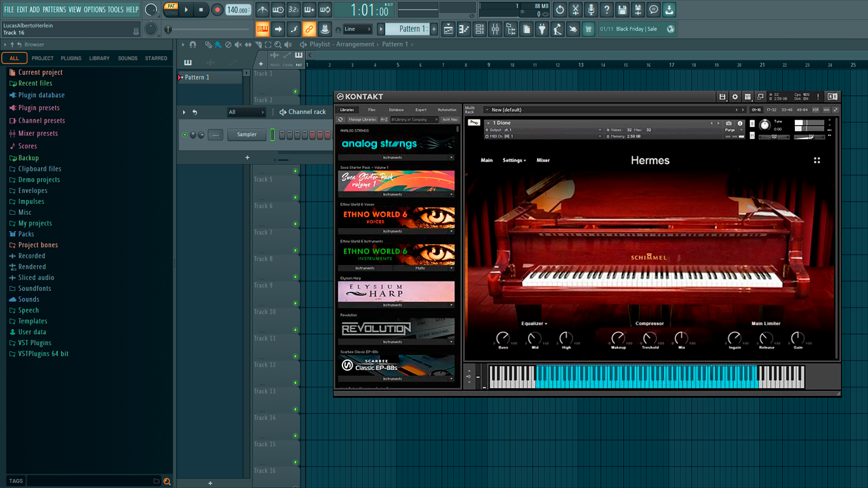Toggle the countdown before recording icon
The height and width of the screenshot is (488, 868).
pyautogui.click(x=294, y=10)
